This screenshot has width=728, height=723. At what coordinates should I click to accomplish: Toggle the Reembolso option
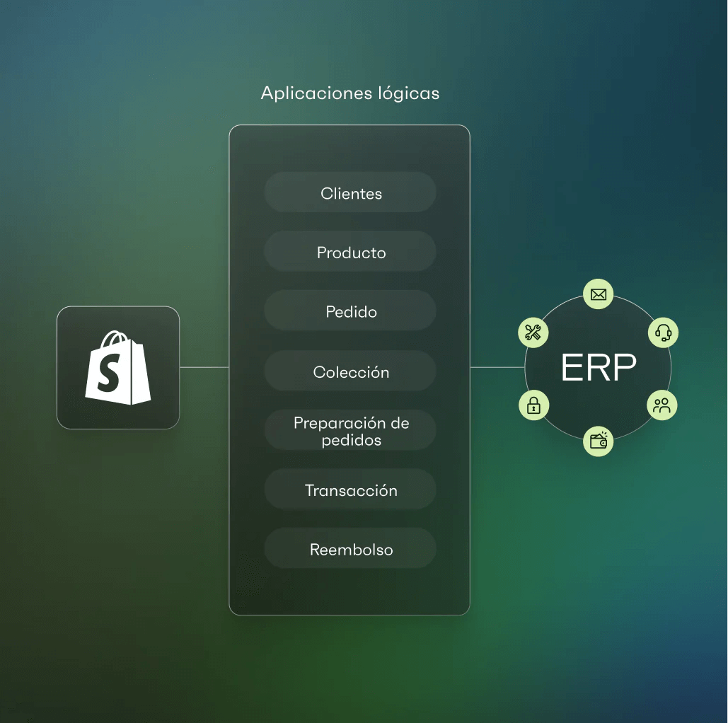(350, 548)
